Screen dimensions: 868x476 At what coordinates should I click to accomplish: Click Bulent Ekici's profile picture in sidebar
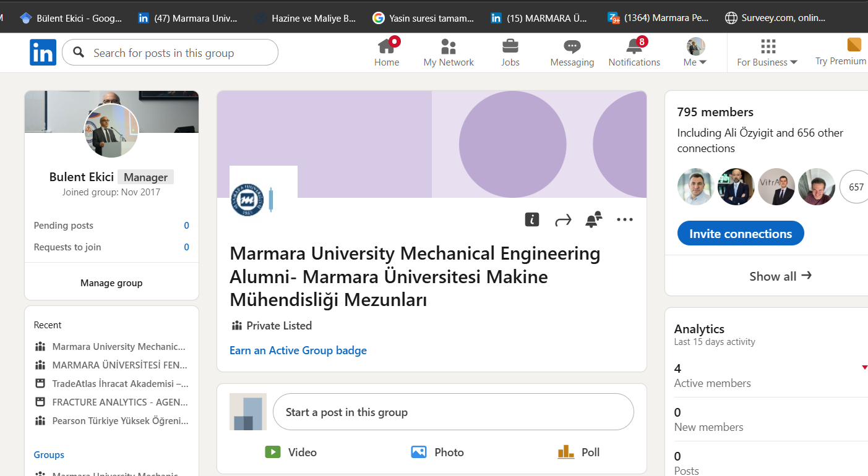(111, 131)
